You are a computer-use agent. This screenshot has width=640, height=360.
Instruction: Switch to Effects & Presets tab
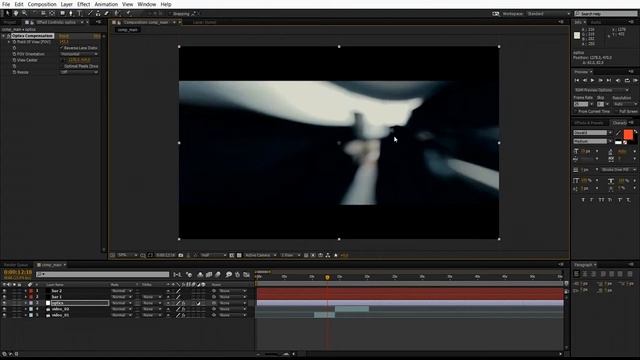coord(589,122)
